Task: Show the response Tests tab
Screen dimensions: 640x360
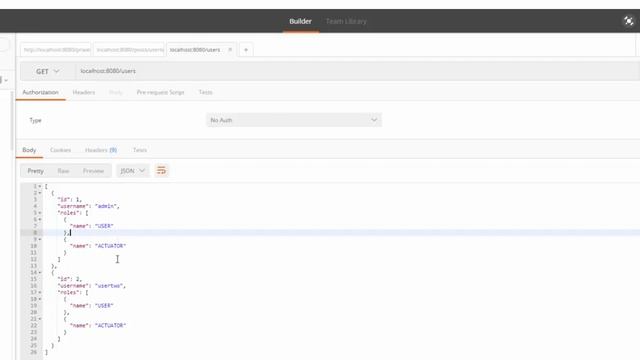Action: (x=140, y=150)
